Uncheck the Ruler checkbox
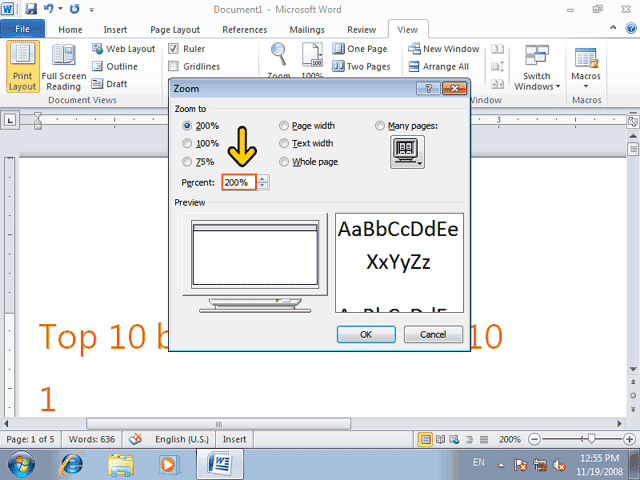640x480 pixels. [x=173, y=49]
